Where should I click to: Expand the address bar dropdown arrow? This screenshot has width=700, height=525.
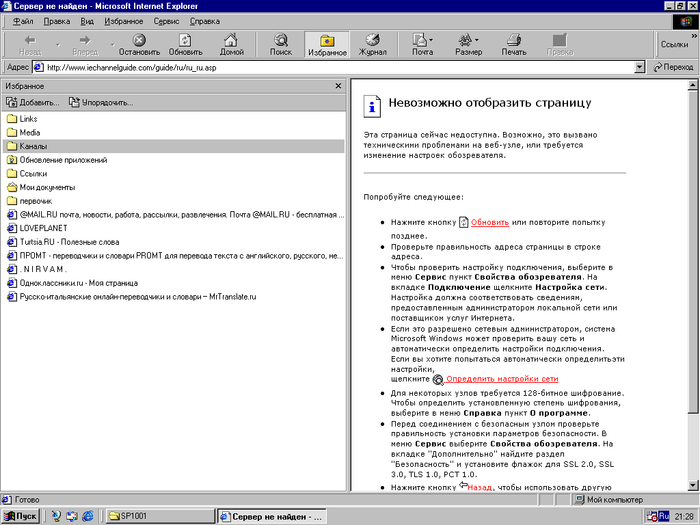click(x=639, y=68)
